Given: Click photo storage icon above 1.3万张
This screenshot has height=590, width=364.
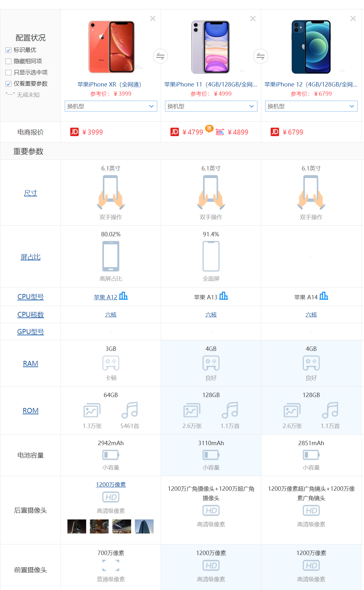Looking at the screenshot, I should pyautogui.click(x=92, y=410).
